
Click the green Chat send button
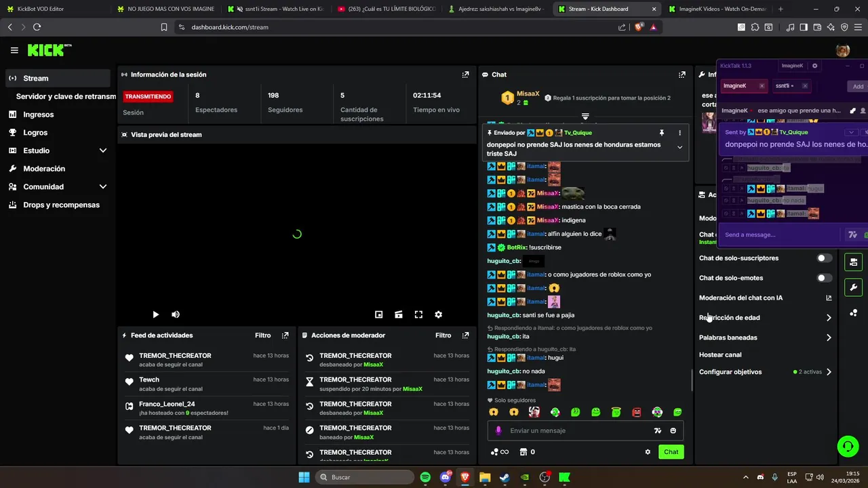pyautogui.click(x=671, y=452)
